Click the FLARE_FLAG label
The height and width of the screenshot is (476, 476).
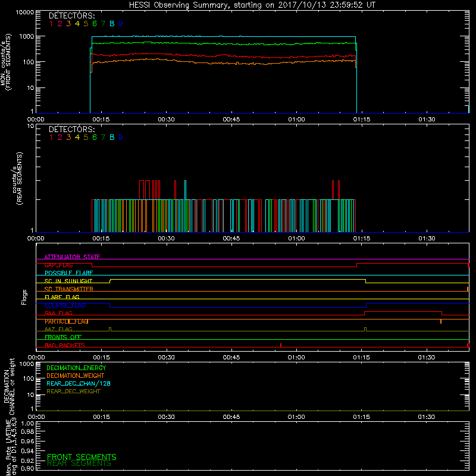[x=62, y=297]
